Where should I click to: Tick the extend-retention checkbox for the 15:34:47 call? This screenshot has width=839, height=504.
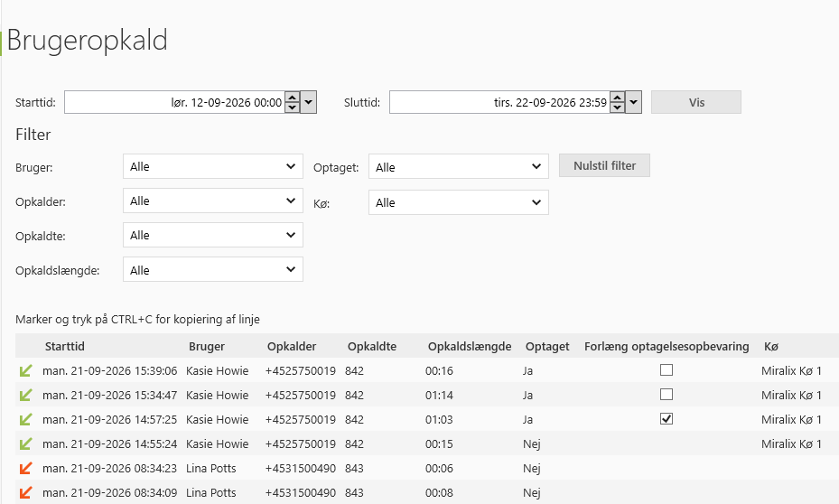tap(667, 395)
